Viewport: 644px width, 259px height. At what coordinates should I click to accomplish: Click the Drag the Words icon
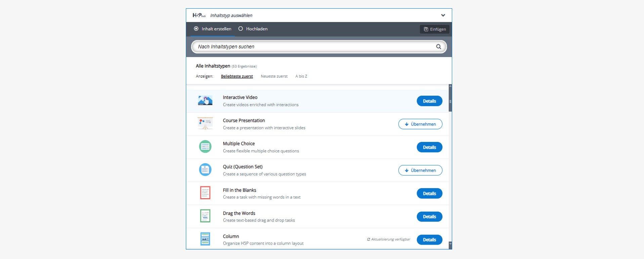(205, 216)
